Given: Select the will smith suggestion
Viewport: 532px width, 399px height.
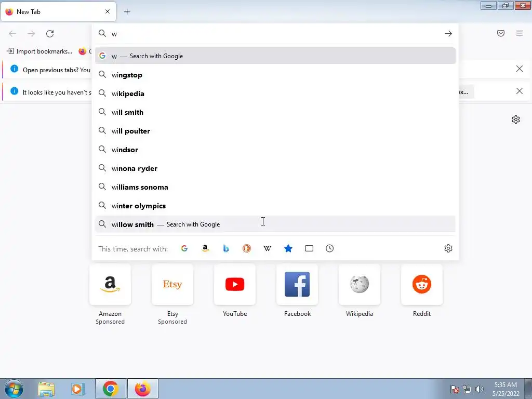Looking at the screenshot, I should click(275, 112).
